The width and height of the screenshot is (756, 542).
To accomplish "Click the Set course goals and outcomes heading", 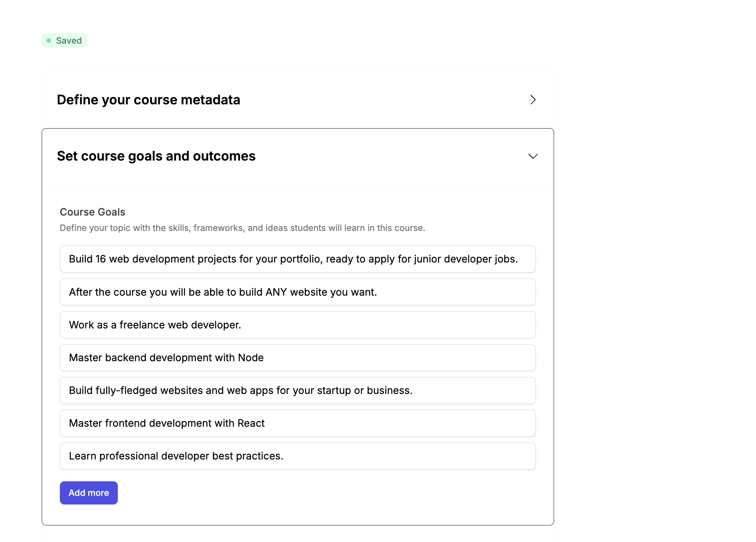I will tap(156, 156).
